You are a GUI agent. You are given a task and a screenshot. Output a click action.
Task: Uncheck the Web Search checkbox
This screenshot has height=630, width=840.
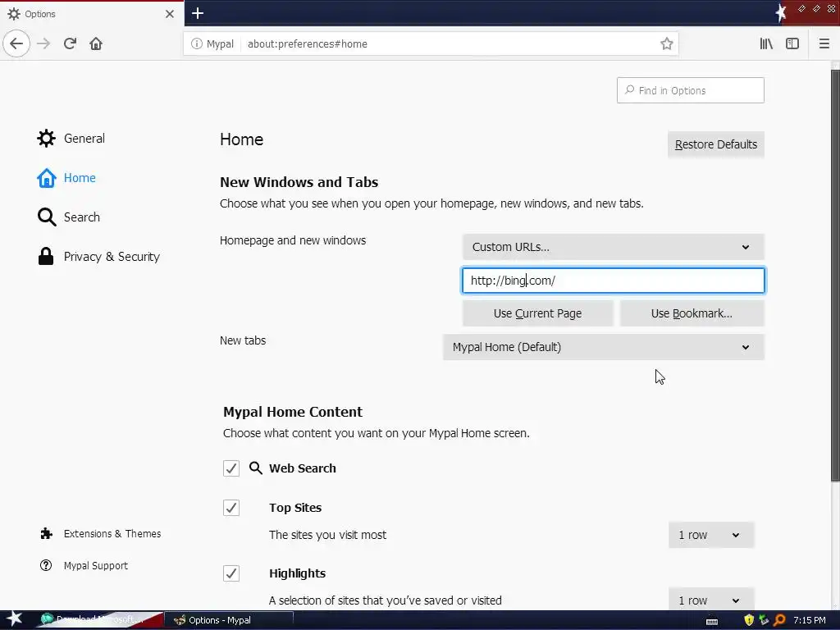pos(231,468)
